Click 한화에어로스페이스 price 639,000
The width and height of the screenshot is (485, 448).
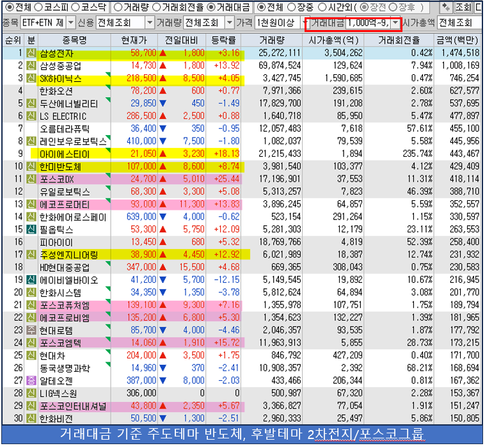tap(141, 217)
